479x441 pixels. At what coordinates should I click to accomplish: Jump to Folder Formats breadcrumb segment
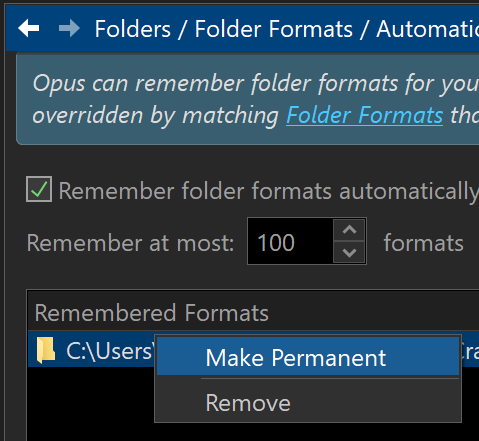coord(274,29)
